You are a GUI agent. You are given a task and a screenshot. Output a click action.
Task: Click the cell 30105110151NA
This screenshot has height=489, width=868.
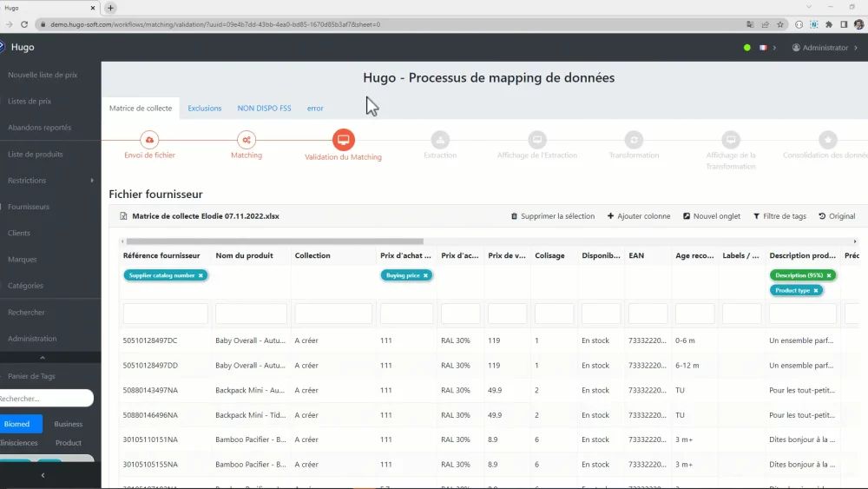tap(150, 439)
